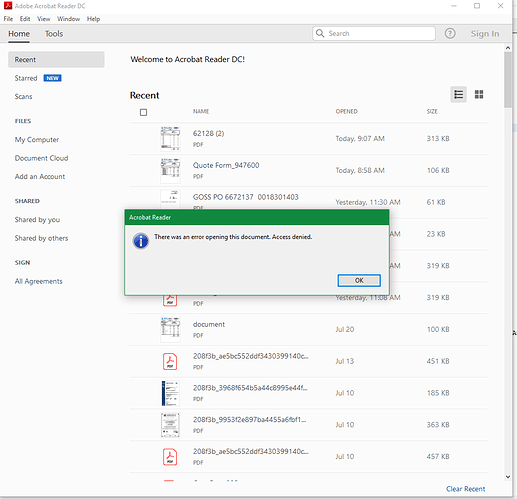Sort by the OPENED column header
517x499 pixels.
click(346, 111)
